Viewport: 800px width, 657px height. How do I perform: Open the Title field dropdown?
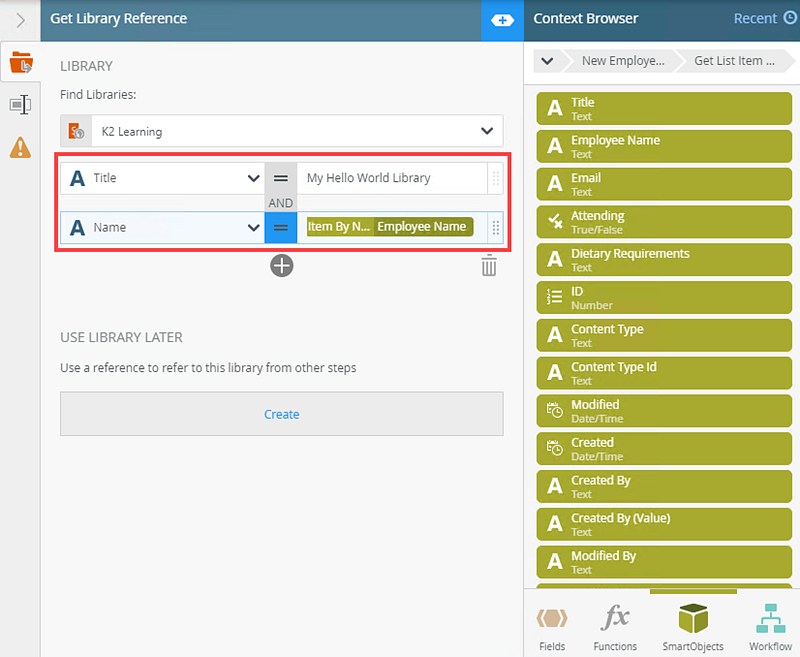[253, 178]
